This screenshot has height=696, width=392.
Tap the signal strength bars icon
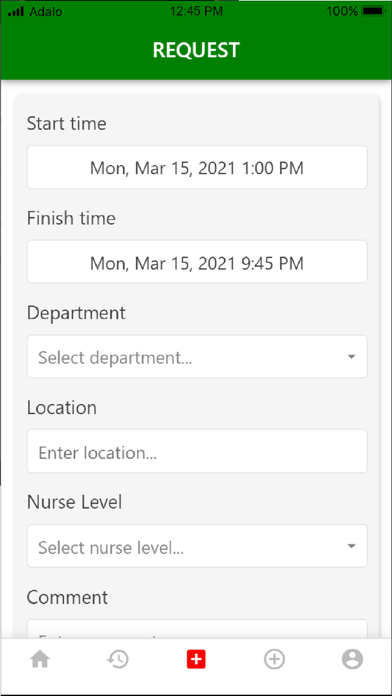click(x=16, y=12)
